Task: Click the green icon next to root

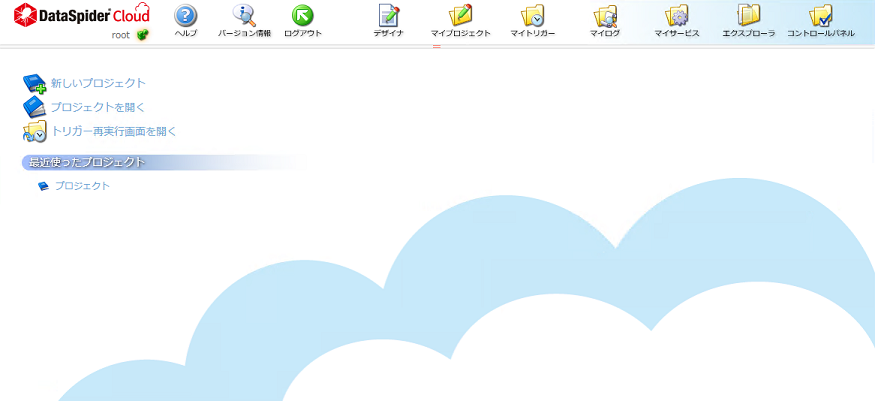Action: (x=142, y=35)
